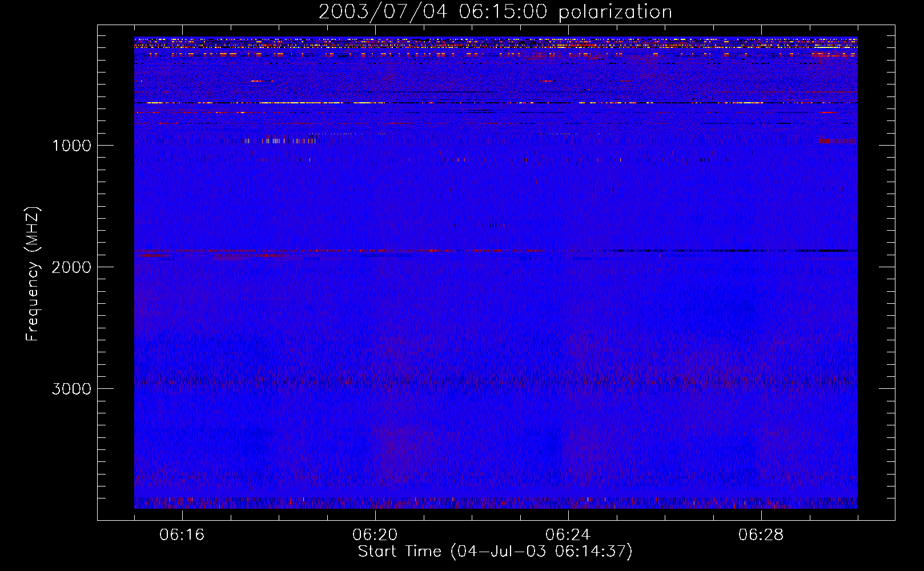The width and height of the screenshot is (924, 571).
Task: Select the "Start Time (04-Jul-03 06:14:37)" axis label
Action: [x=495, y=552]
